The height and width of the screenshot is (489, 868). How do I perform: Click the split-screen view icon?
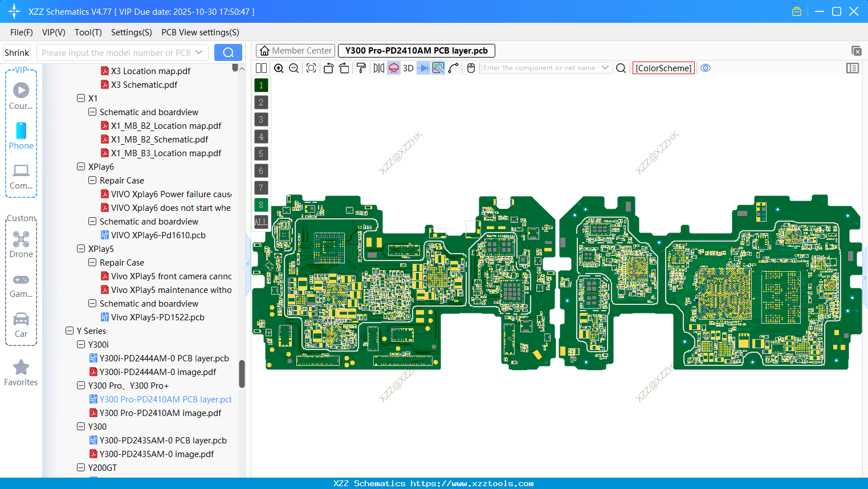[261, 68]
